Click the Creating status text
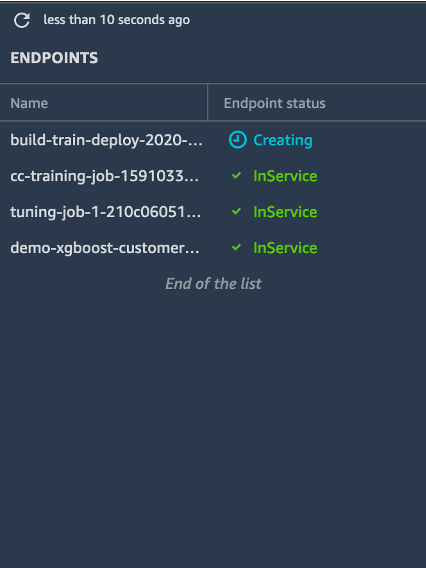Viewport: 426px width, 568px height. pyautogui.click(x=283, y=140)
